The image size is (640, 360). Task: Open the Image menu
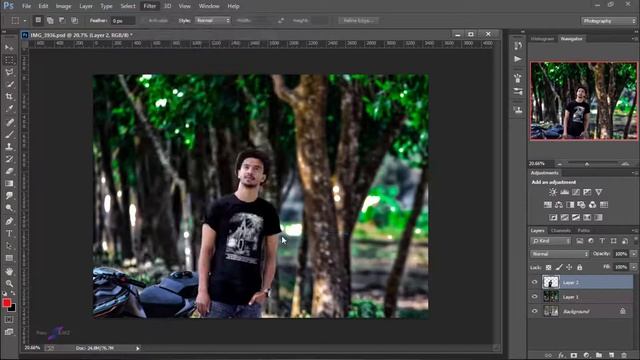point(63,6)
